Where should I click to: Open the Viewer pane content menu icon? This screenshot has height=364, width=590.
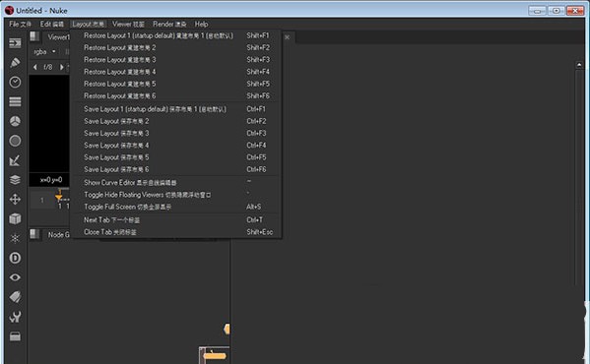[x=35, y=36]
